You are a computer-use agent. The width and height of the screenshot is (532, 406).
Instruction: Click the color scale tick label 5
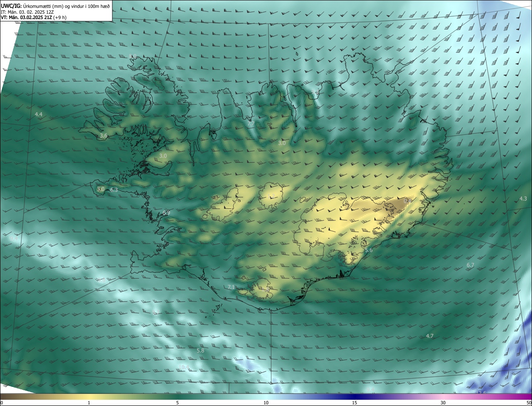click(177, 403)
